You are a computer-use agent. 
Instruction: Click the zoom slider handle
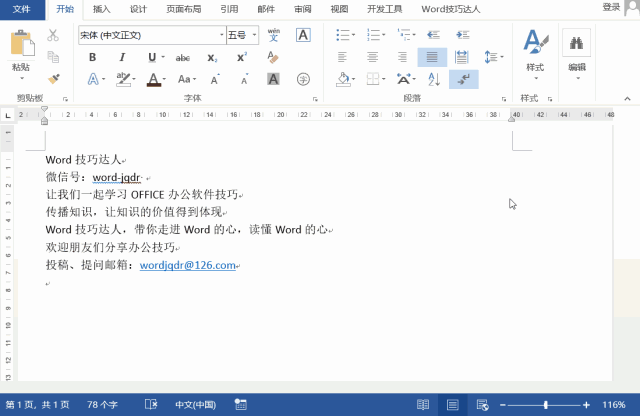click(x=546, y=405)
